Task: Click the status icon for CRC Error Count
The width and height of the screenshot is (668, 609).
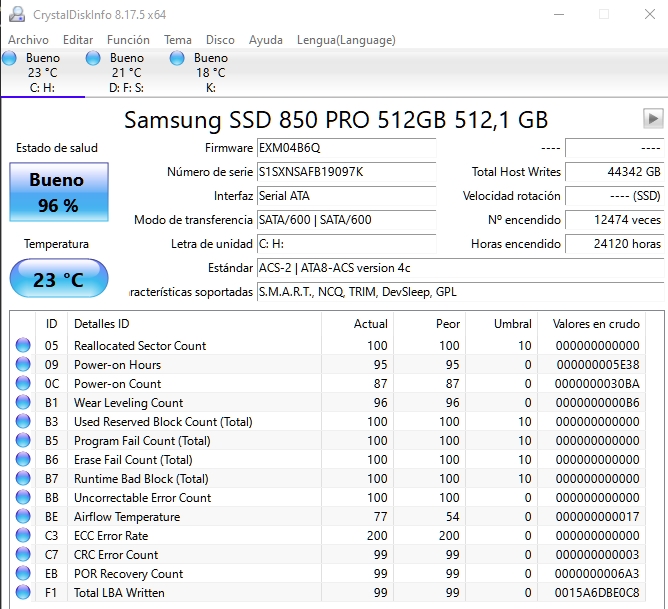Action: click(23, 554)
